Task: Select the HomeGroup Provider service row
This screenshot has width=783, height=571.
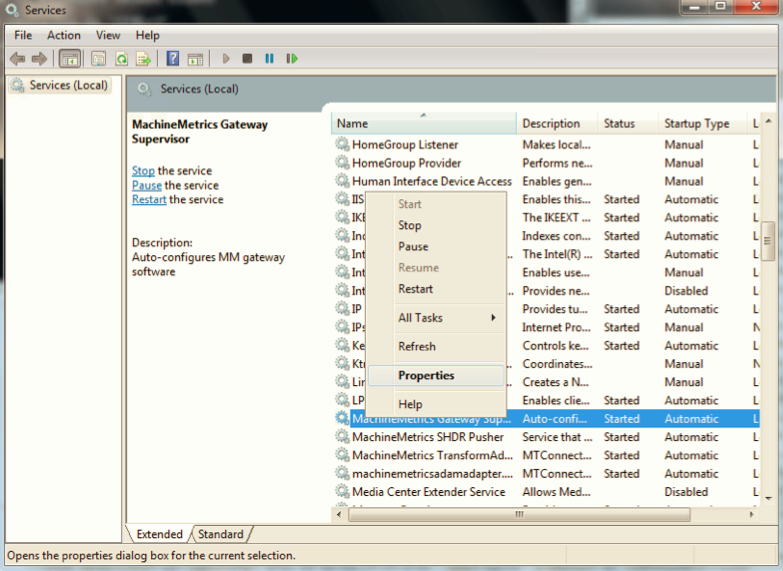Action: tap(546, 163)
